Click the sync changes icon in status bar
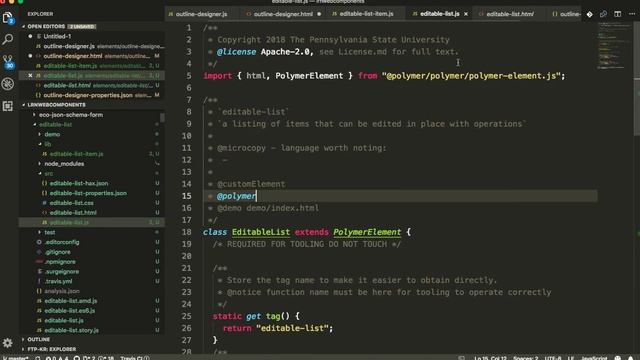Image resolution: width=640 pixels, height=360 pixels. click(x=38, y=358)
